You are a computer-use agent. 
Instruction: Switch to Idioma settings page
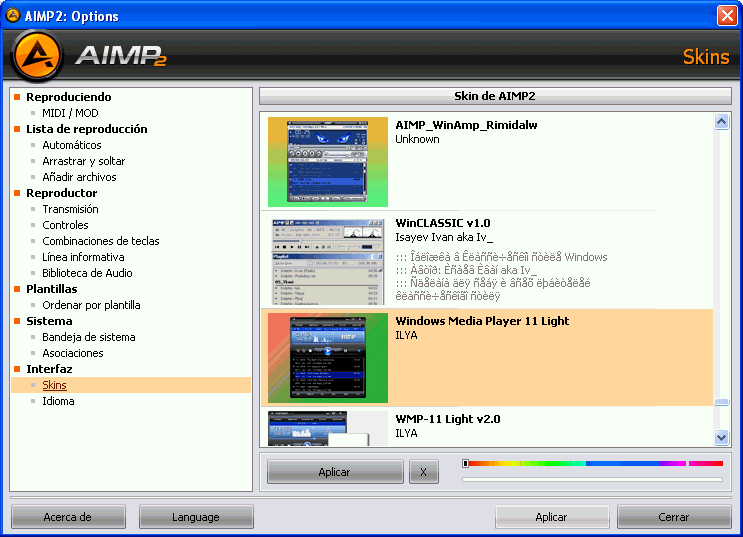pyautogui.click(x=58, y=401)
